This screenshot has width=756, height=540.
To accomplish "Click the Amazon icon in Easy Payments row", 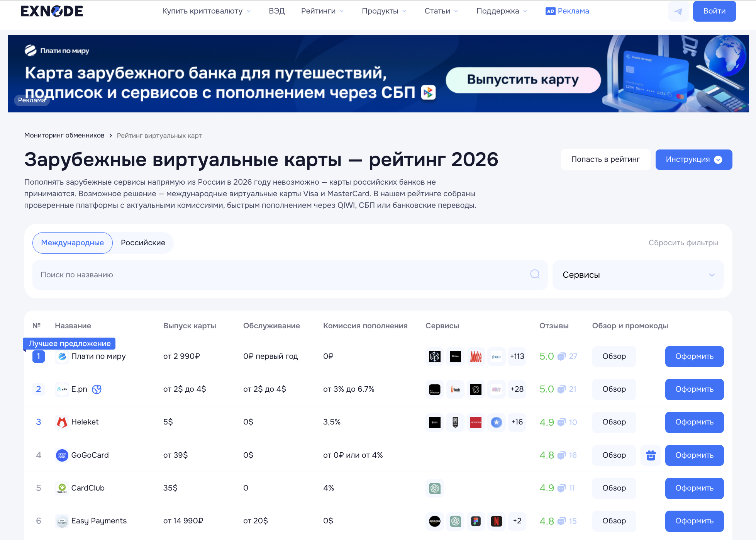I will (435, 521).
